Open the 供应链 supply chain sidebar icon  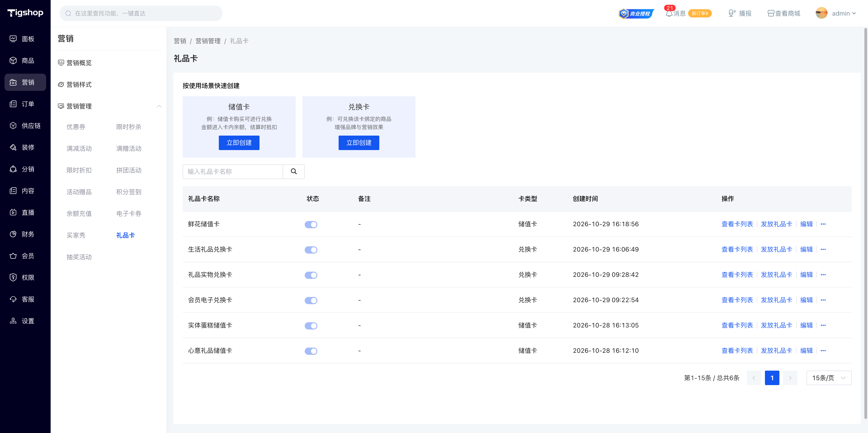(13, 126)
